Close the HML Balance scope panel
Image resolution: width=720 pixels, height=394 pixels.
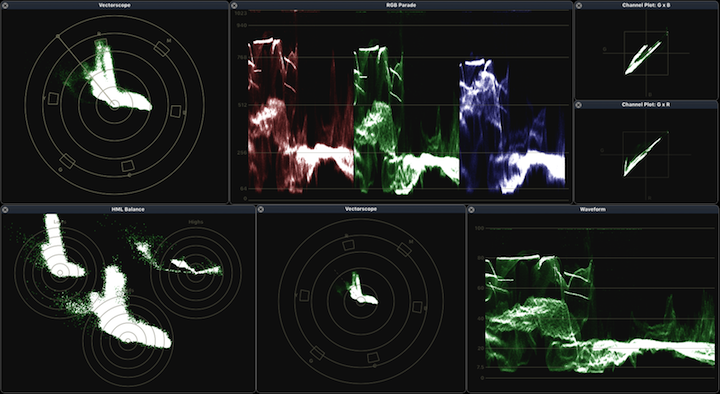point(5,209)
